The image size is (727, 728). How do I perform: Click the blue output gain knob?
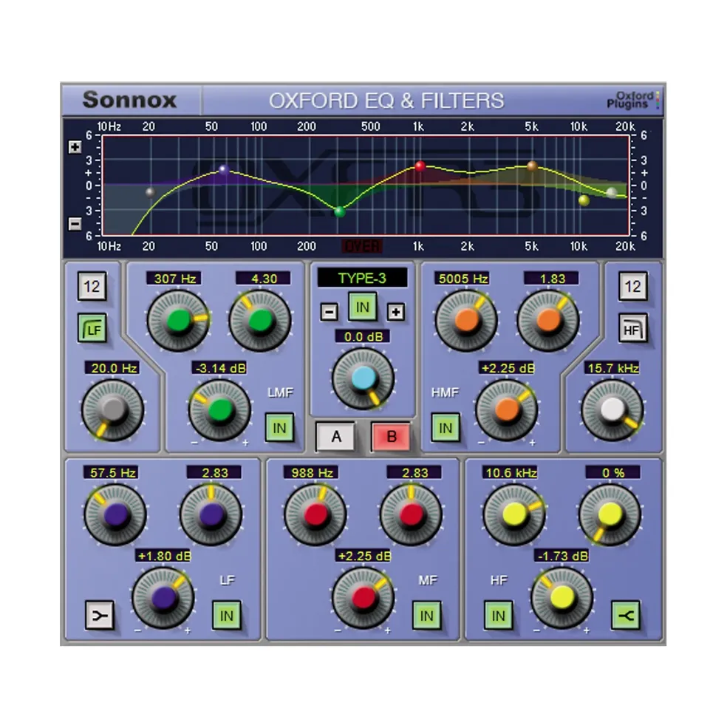(363, 378)
